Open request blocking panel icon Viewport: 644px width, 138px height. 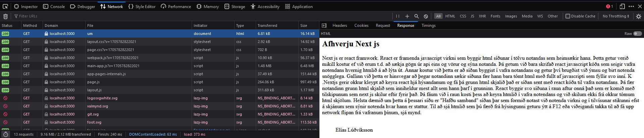point(426,16)
